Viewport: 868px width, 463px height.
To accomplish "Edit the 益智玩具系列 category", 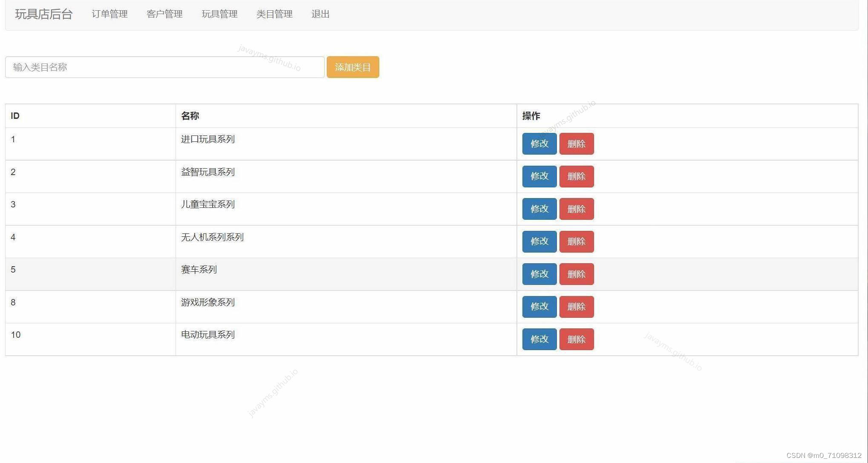I will [x=539, y=176].
